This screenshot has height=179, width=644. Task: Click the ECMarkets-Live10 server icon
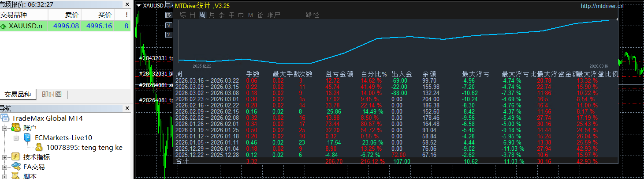27,137
